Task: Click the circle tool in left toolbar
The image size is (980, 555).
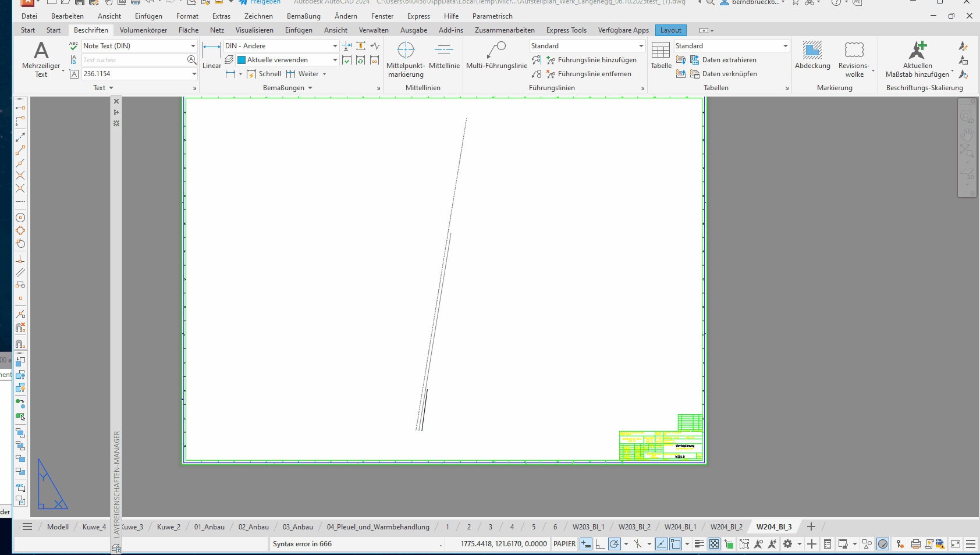Action: [20, 218]
